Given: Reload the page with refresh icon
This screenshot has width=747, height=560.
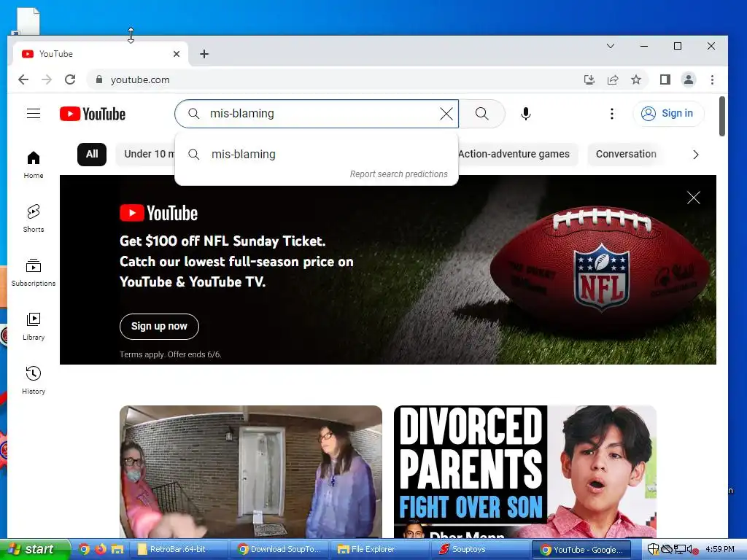Looking at the screenshot, I should [70, 79].
